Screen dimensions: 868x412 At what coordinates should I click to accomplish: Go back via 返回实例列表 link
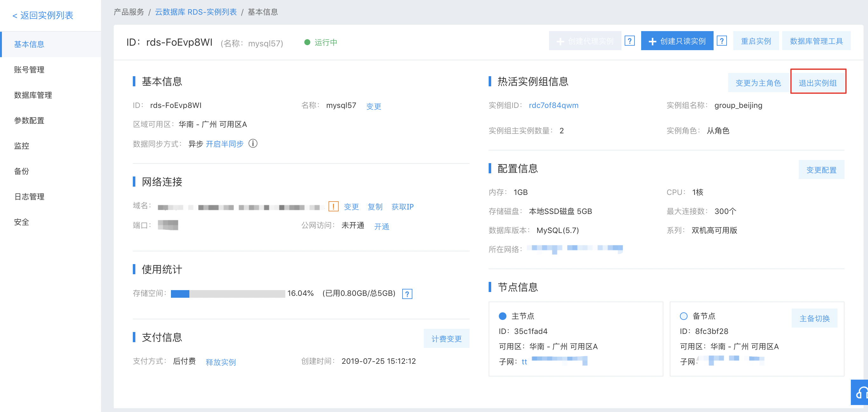point(43,16)
